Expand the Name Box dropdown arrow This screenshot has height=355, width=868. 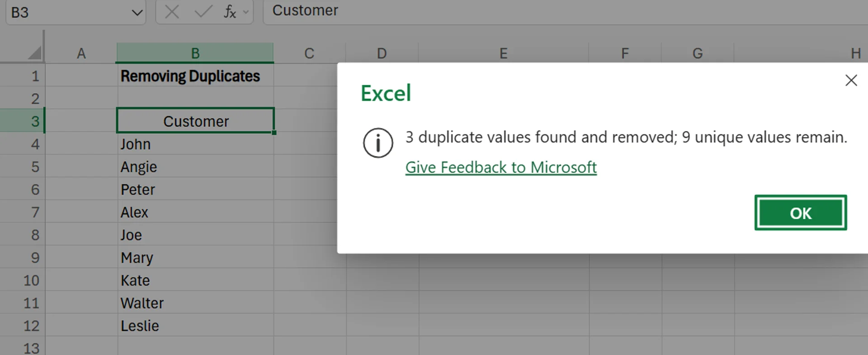[137, 12]
